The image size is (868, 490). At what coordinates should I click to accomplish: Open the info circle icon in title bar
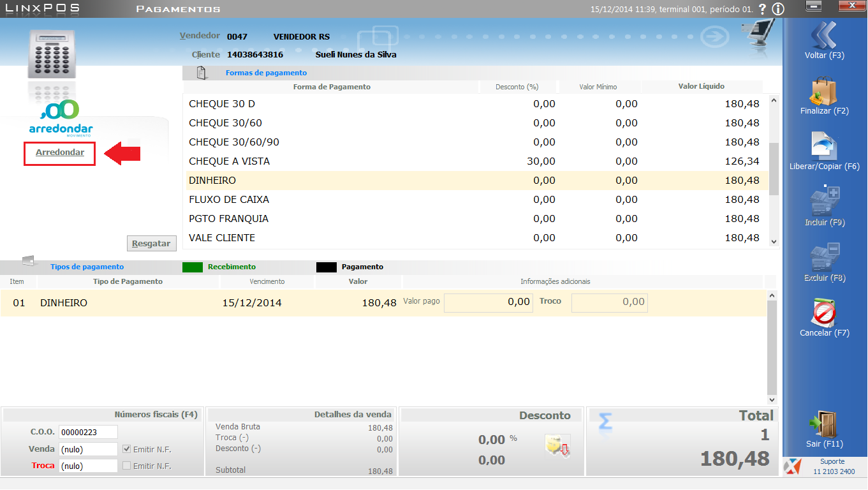[777, 9]
